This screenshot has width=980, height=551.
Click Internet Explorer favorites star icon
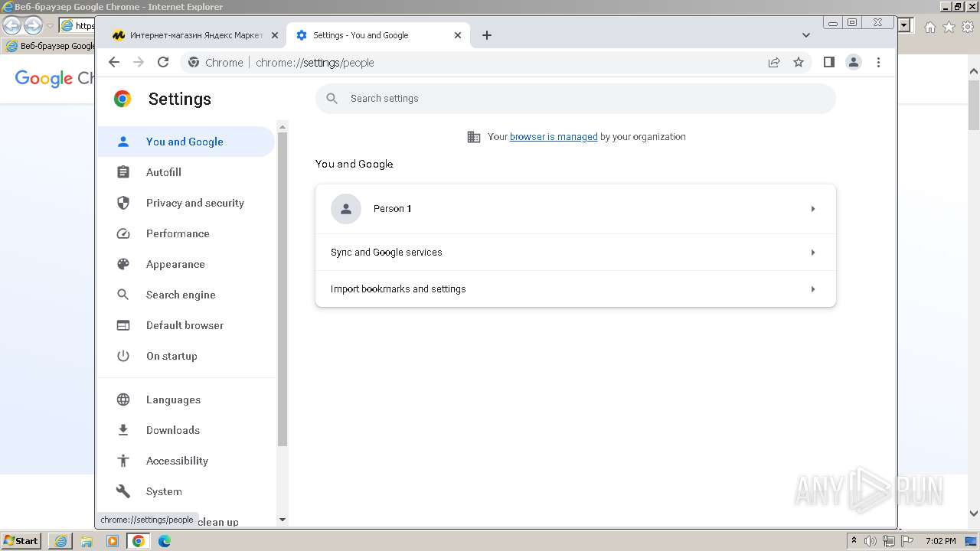[x=949, y=27]
